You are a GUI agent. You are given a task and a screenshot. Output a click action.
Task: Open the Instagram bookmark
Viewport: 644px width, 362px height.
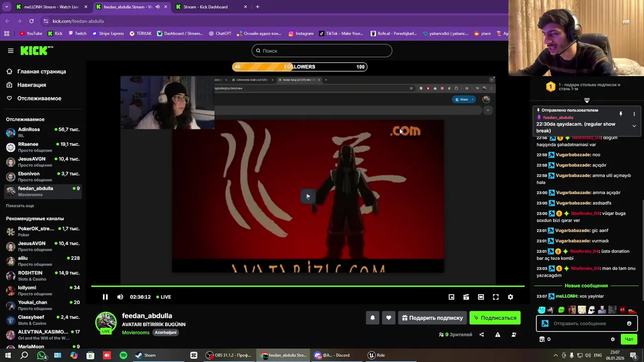[x=301, y=34]
